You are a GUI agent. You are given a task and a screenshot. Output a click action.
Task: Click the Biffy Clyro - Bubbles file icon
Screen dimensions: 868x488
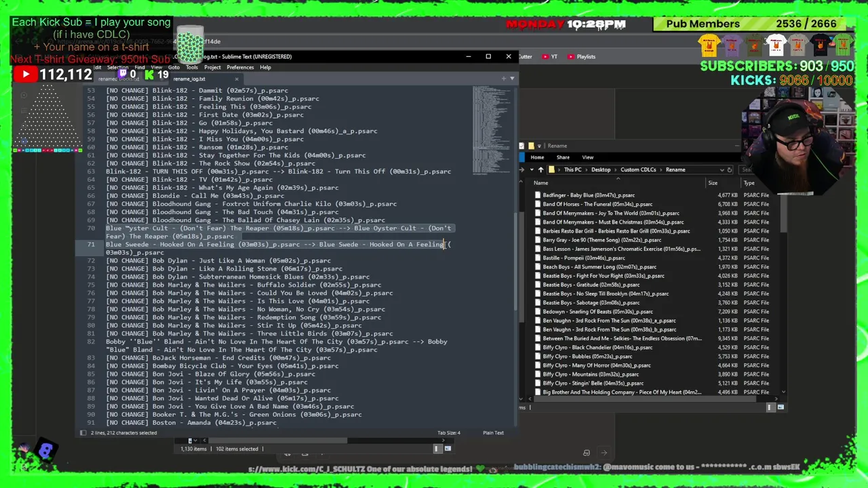point(538,357)
